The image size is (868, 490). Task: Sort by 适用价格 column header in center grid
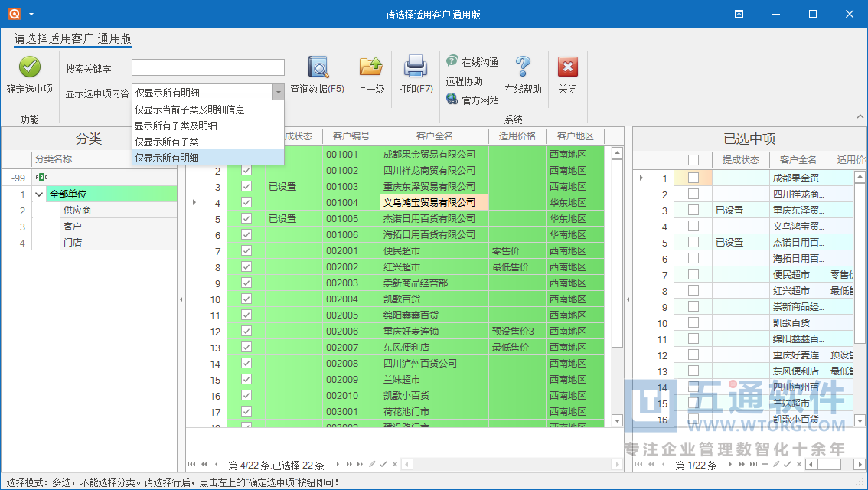(x=517, y=136)
